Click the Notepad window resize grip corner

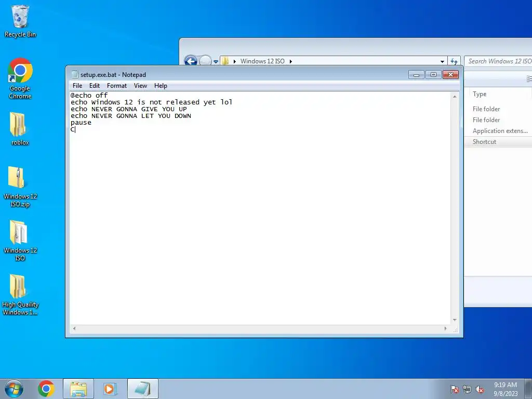[x=455, y=329]
